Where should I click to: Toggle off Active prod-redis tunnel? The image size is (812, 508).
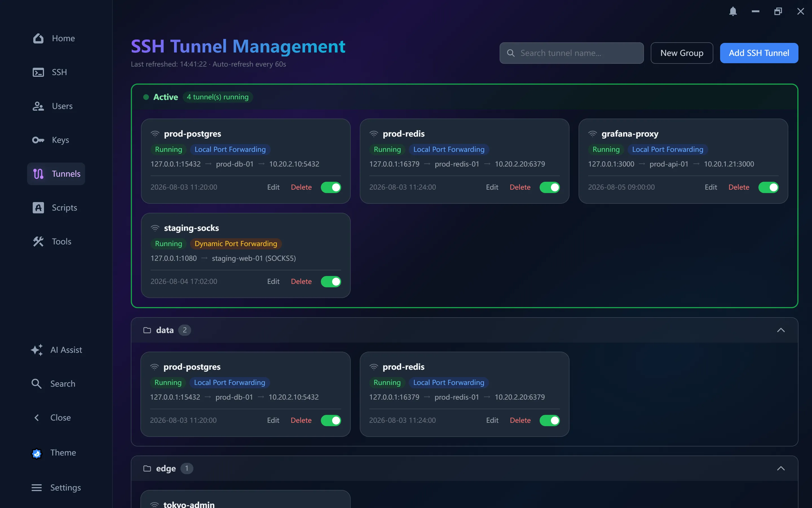point(550,187)
